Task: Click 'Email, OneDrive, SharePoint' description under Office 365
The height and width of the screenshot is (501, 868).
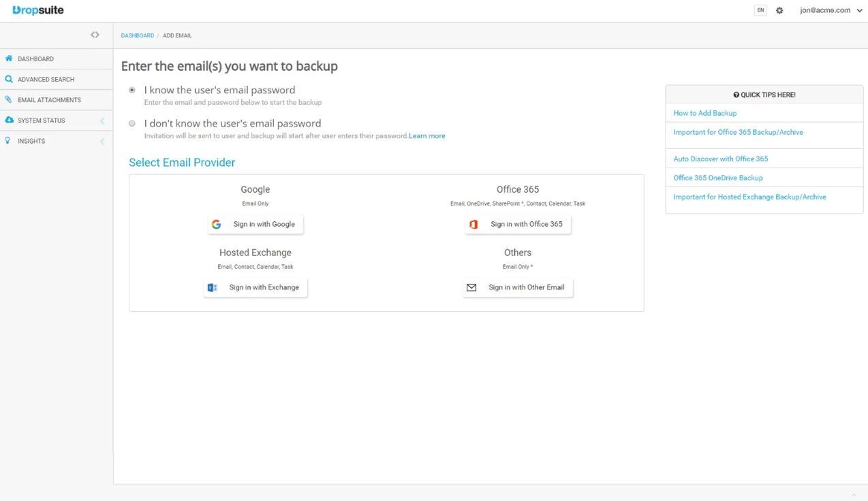Action: pyautogui.click(x=518, y=204)
